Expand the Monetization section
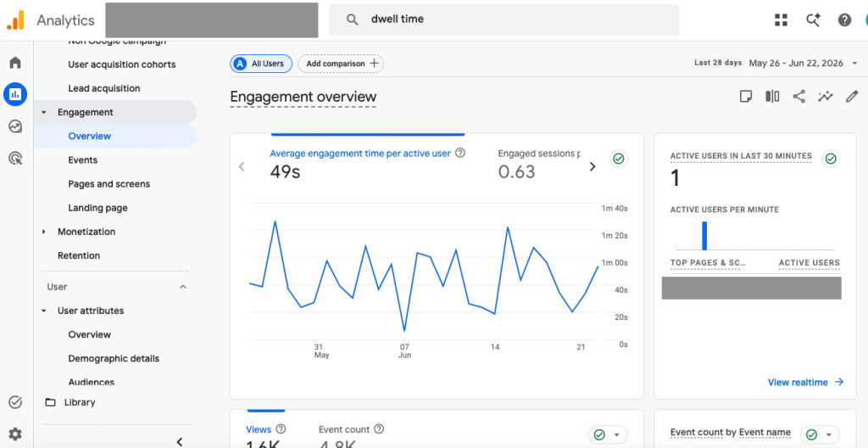Viewport: 868px width, 448px height. click(44, 232)
